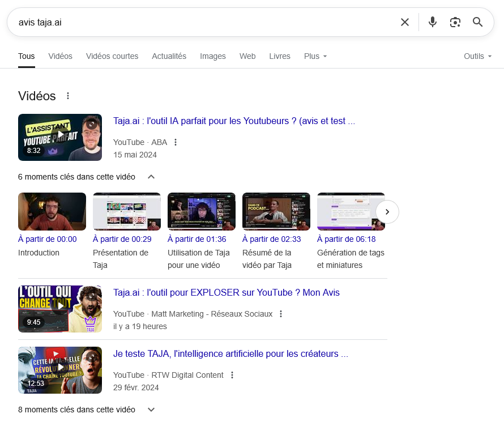This screenshot has height=422, width=504.
Task: Click 'YouTube · Matt Marketing - Réseaux Sociaux' text
Action: (x=193, y=314)
